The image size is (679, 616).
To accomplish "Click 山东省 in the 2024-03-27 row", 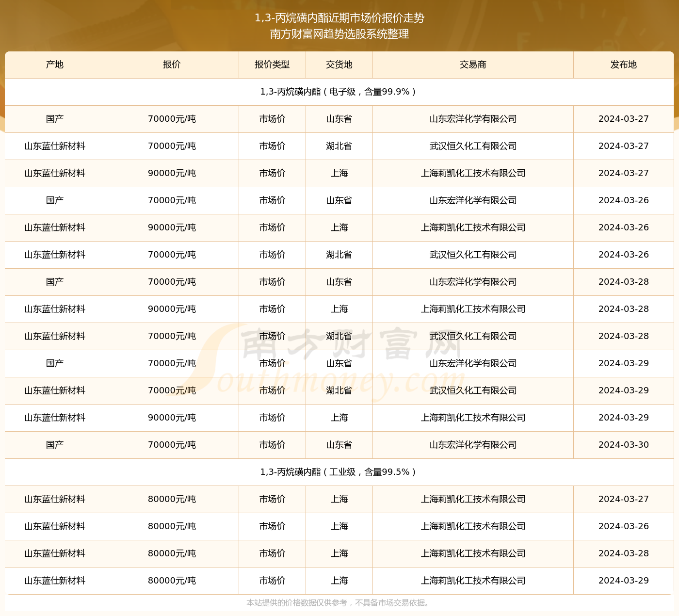I will tap(339, 119).
